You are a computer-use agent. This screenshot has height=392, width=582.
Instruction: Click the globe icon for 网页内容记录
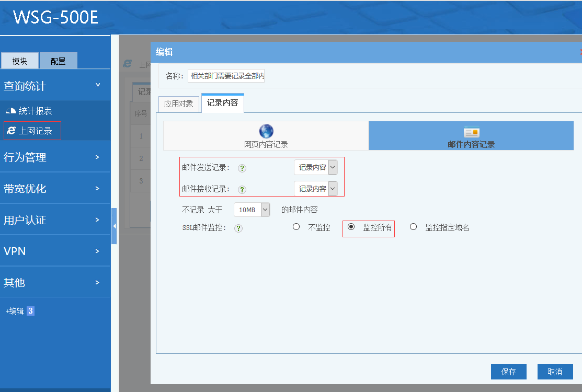pyautogui.click(x=266, y=131)
